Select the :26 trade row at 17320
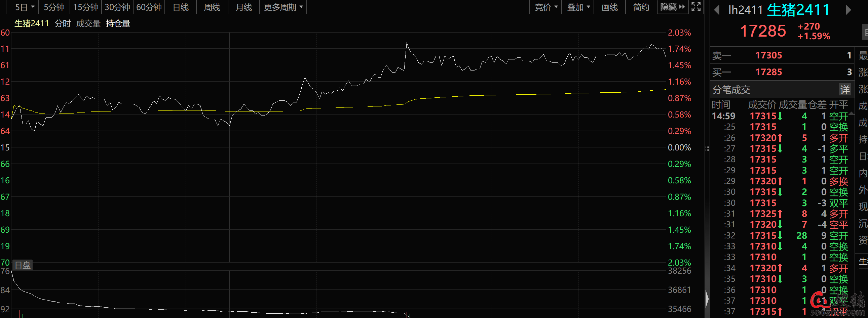This screenshot has width=868, height=318. click(x=780, y=138)
